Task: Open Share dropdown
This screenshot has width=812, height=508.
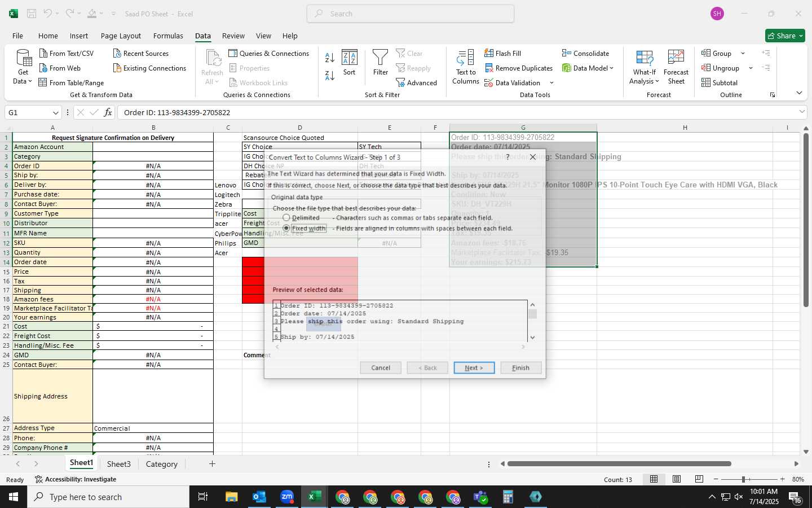Action: [785, 36]
